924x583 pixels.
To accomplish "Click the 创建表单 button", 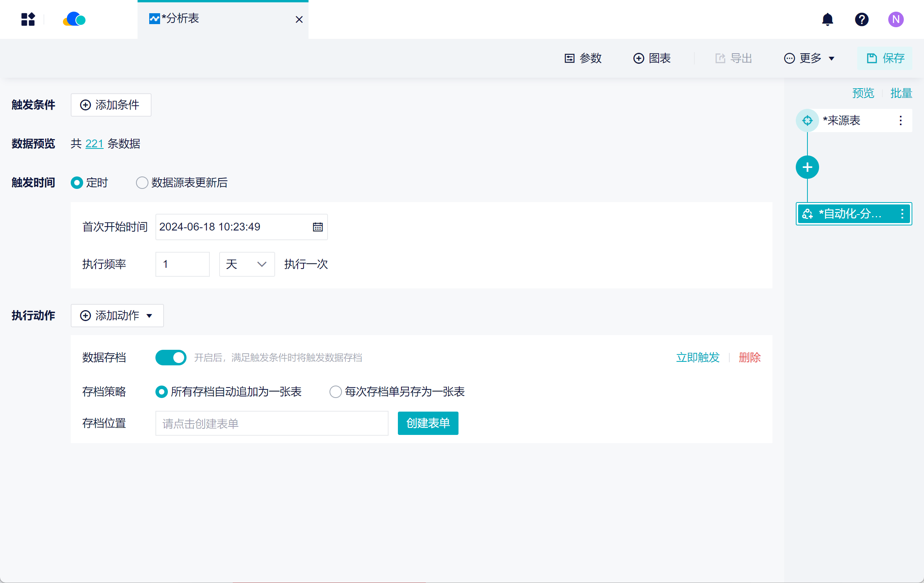I will 428,423.
